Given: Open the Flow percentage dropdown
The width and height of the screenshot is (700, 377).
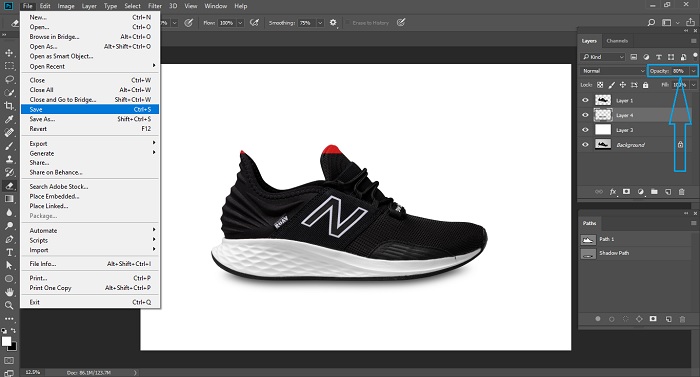Looking at the screenshot, I should click(x=240, y=23).
